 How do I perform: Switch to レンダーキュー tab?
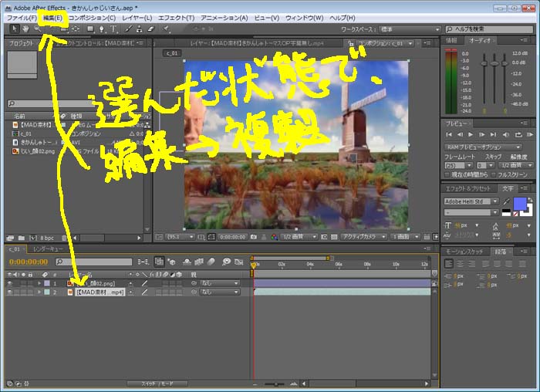pyautogui.click(x=48, y=249)
